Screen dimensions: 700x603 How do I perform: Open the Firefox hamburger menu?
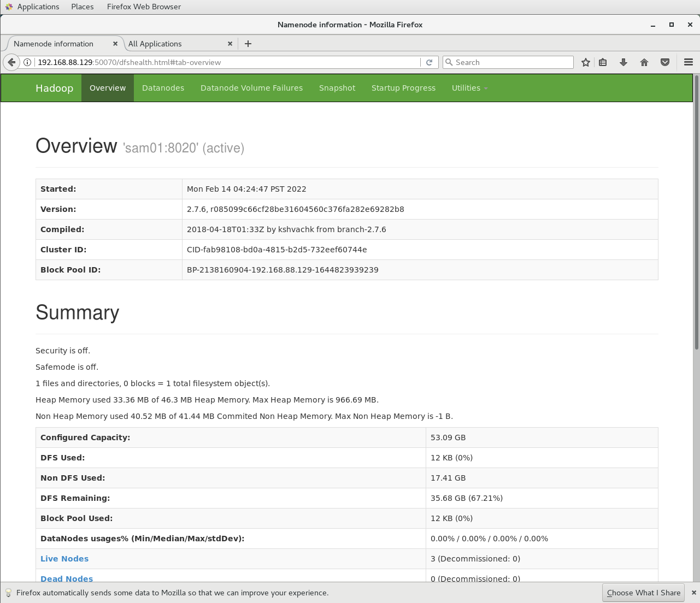[x=689, y=62]
